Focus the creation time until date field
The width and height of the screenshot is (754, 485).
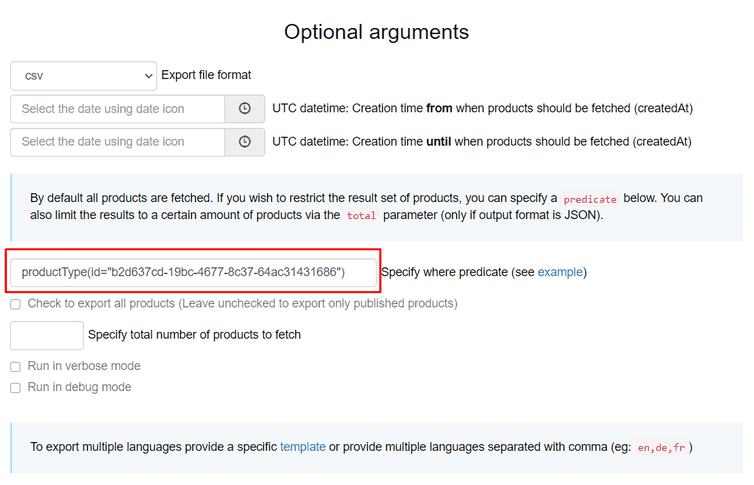pyautogui.click(x=117, y=142)
